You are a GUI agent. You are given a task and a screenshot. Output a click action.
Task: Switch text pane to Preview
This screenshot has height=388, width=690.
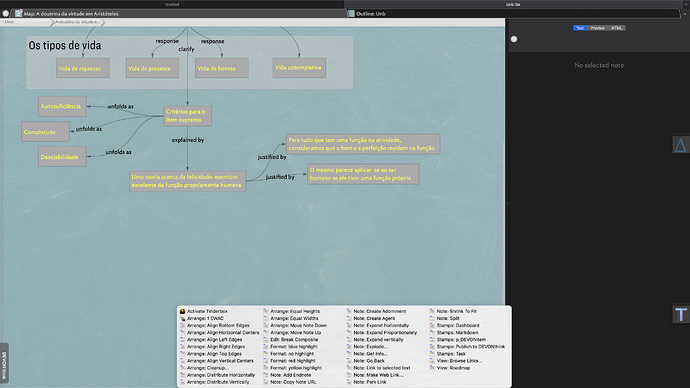[x=597, y=28]
